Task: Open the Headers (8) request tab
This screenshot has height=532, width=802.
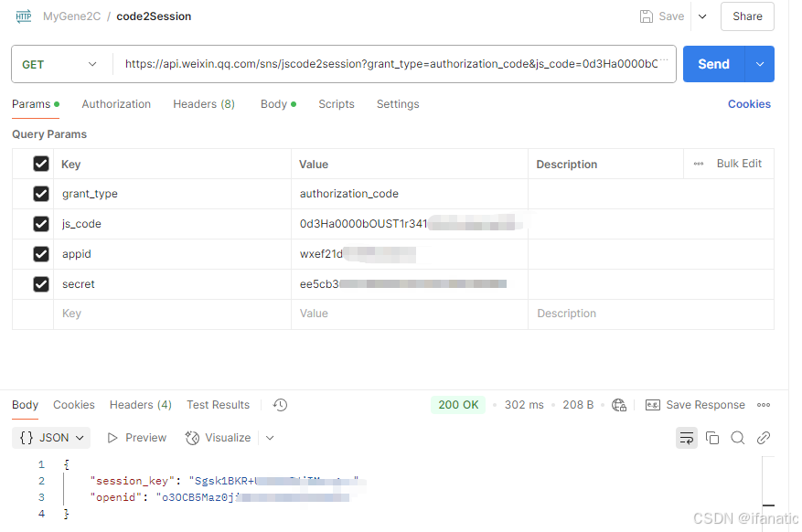Action: [x=204, y=104]
